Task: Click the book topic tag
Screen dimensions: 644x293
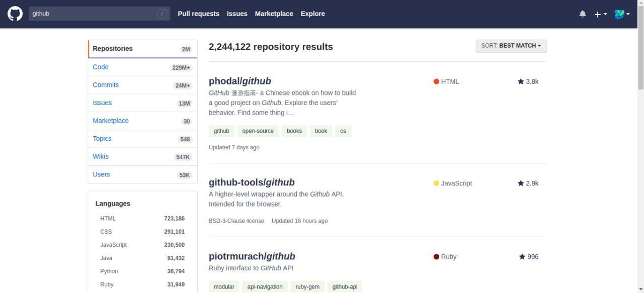Action: coord(321,131)
